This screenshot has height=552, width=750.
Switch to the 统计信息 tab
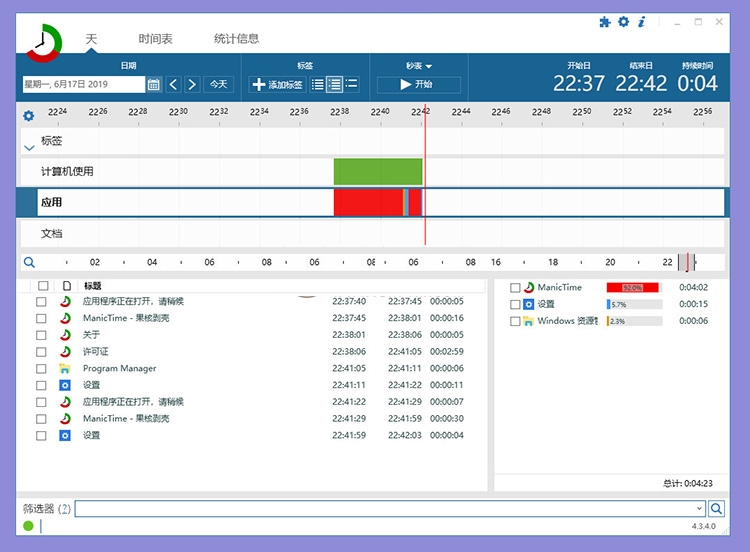click(x=236, y=39)
